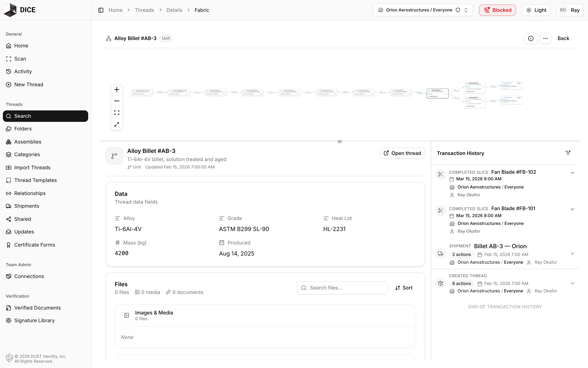Click the Produced date Aug 14, 2025

point(237,254)
